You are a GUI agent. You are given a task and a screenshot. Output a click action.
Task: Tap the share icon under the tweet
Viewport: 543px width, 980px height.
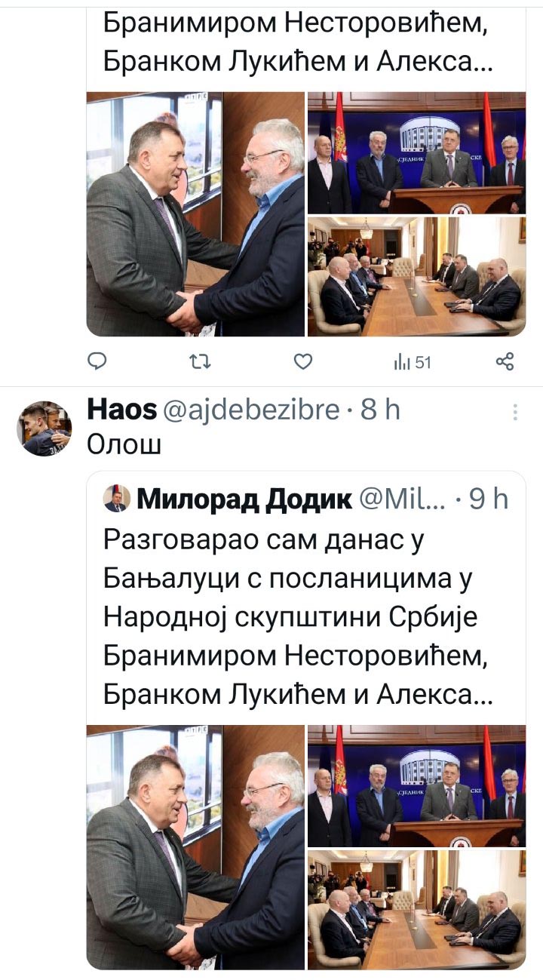505,362
